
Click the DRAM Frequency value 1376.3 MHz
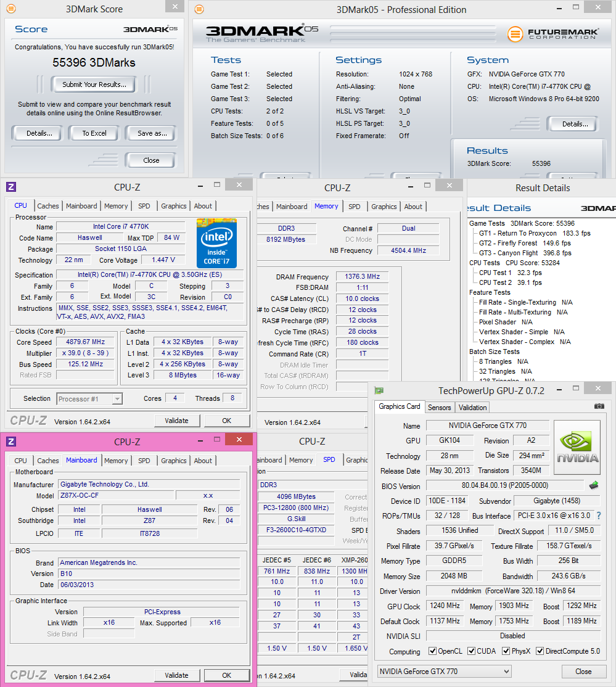tap(363, 276)
